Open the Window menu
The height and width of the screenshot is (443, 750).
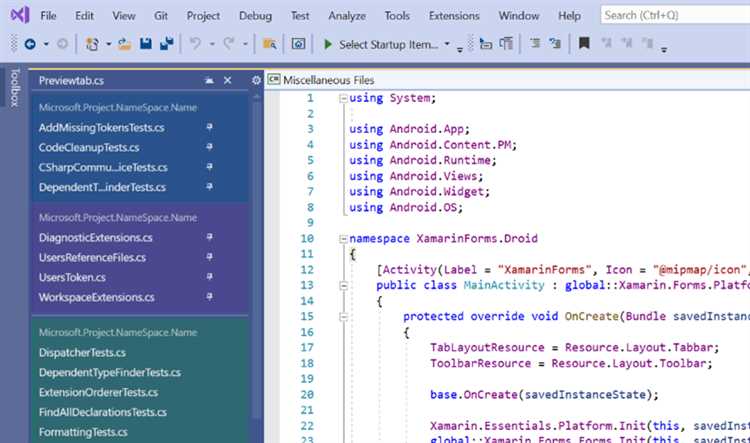[518, 16]
